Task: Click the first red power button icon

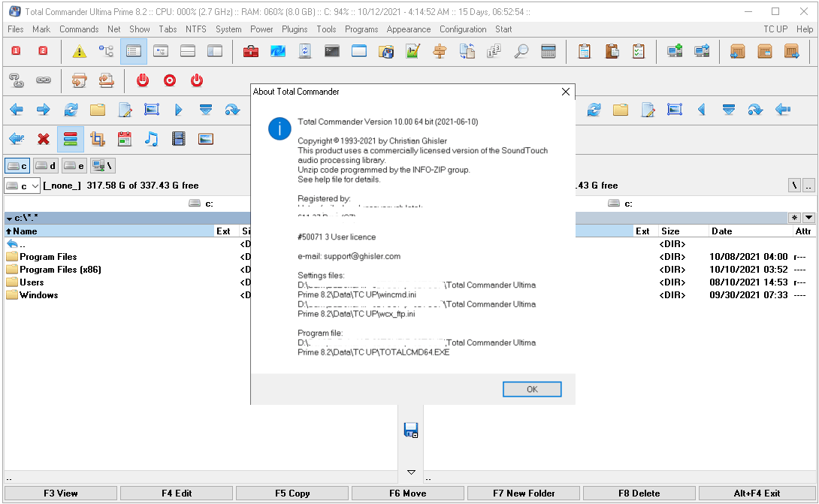Action: [143, 80]
